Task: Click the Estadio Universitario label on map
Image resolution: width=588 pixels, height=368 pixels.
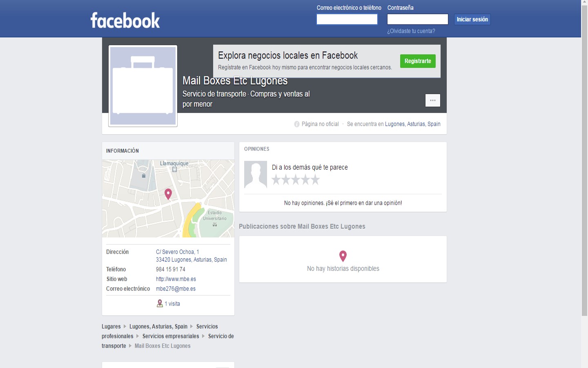Action: pyautogui.click(x=214, y=215)
